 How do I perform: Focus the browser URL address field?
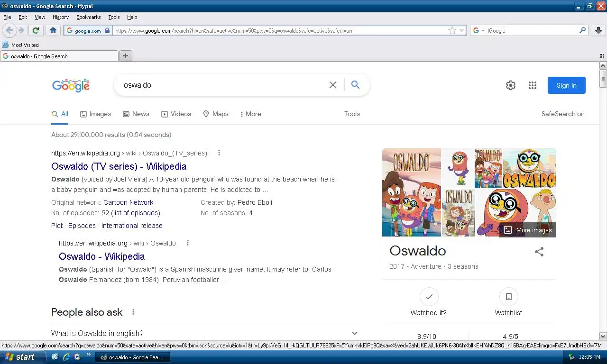tap(280, 30)
